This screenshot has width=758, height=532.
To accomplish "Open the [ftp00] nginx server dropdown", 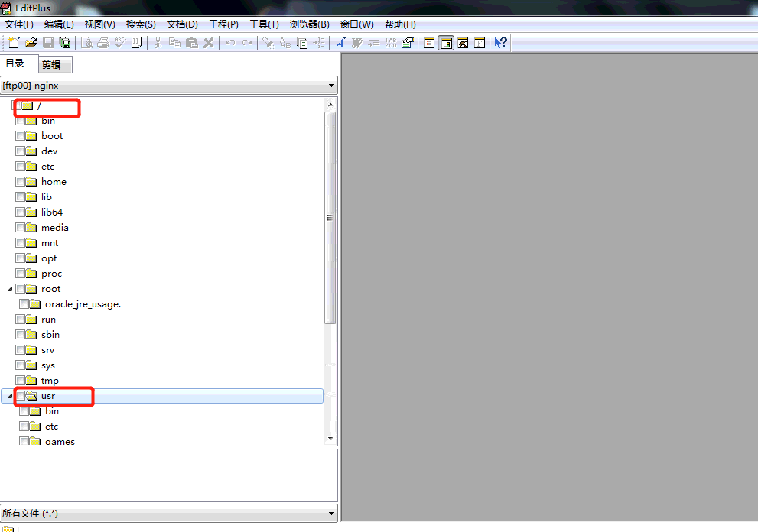I will 331,86.
